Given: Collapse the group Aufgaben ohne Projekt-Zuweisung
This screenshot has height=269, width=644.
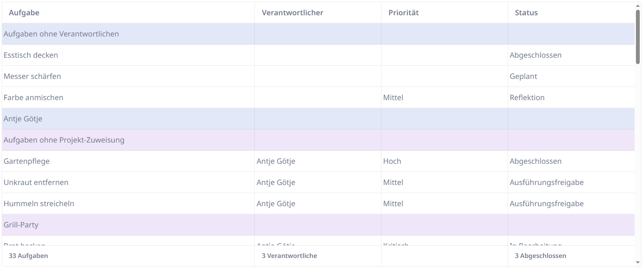Looking at the screenshot, I should [64, 140].
